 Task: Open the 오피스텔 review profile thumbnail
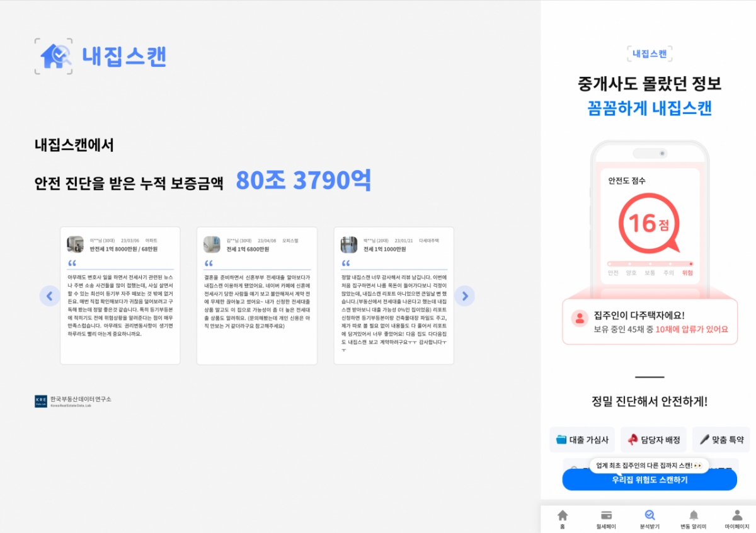pos(211,243)
